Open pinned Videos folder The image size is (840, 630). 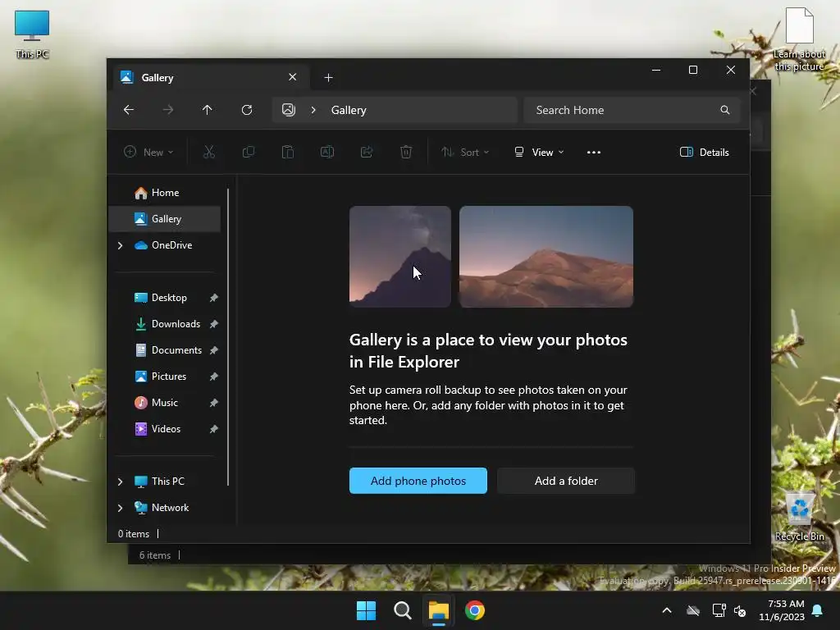coord(166,428)
